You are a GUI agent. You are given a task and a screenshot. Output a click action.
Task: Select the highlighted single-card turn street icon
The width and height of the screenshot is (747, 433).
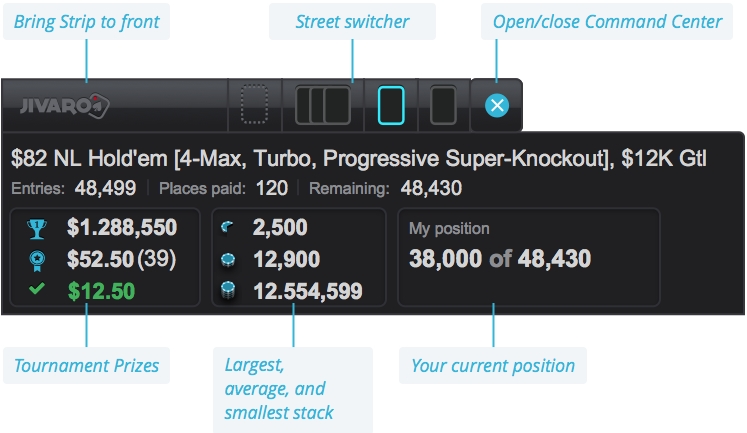pyautogui.click(x=391, y=105)
